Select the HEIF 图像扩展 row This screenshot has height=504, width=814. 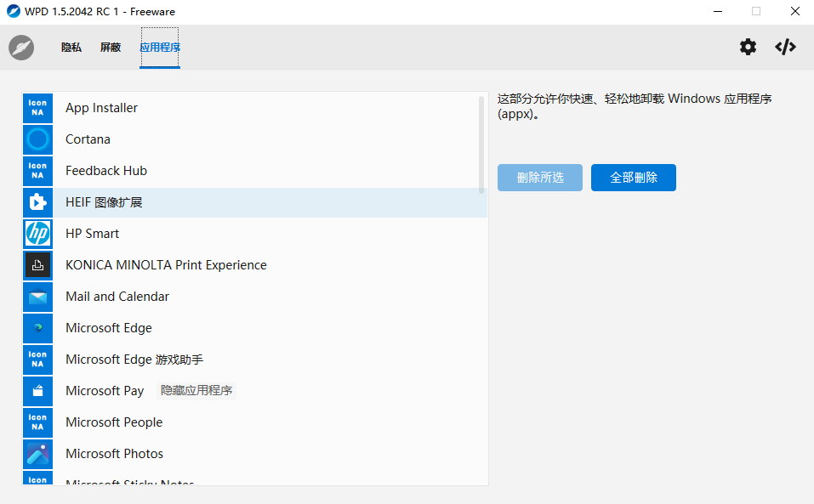pos(254,202)
